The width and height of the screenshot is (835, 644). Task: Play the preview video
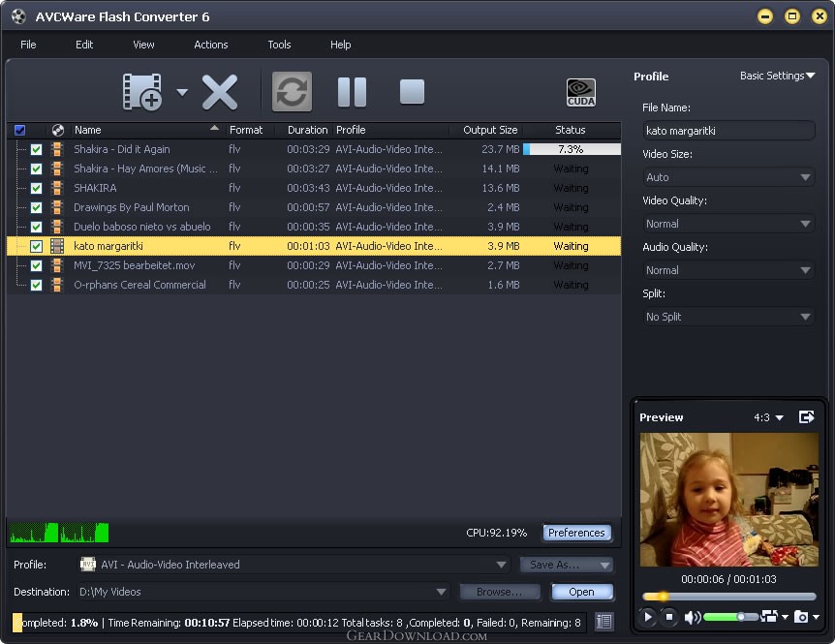coord(647,617)
